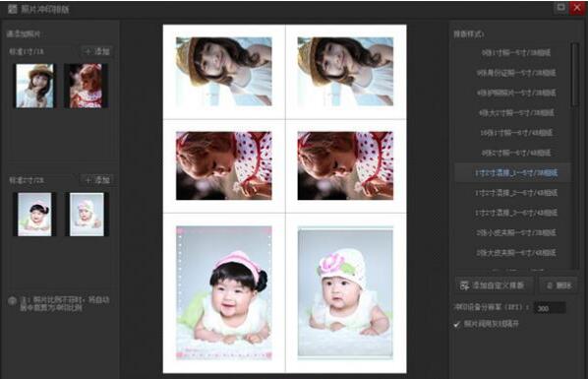Choose the highlighted 1寸2寸混排_1 layout style
Viewport: 588px width, 379px height.
(x=515, y=173)
